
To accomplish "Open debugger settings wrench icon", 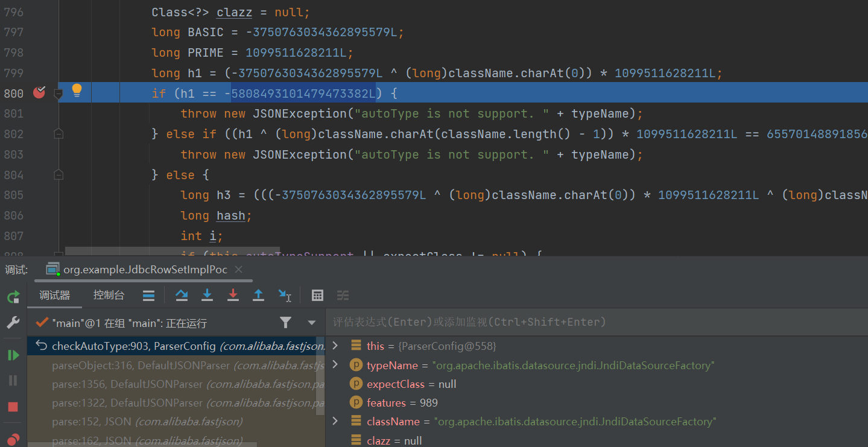I will (13, 323).
